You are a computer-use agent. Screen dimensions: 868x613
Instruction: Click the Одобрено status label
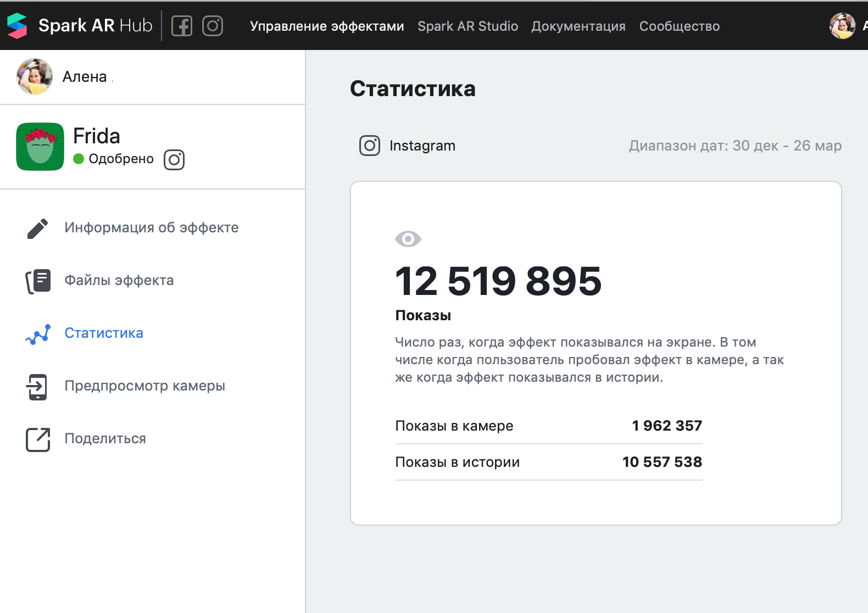[121, 159]
